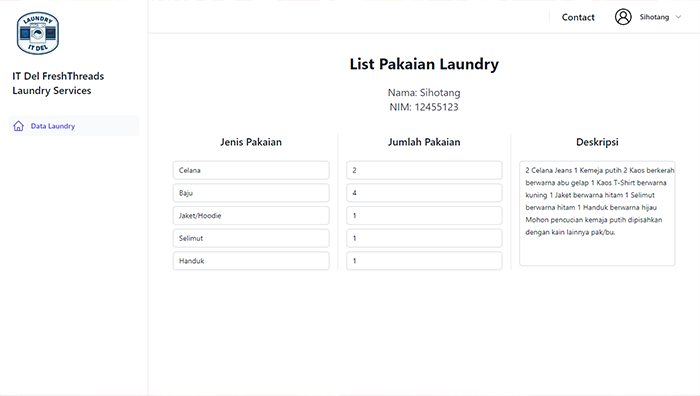Click the Handuk quantity field
The height and width of the screenshot is (396, 700).
pos(424,261)
